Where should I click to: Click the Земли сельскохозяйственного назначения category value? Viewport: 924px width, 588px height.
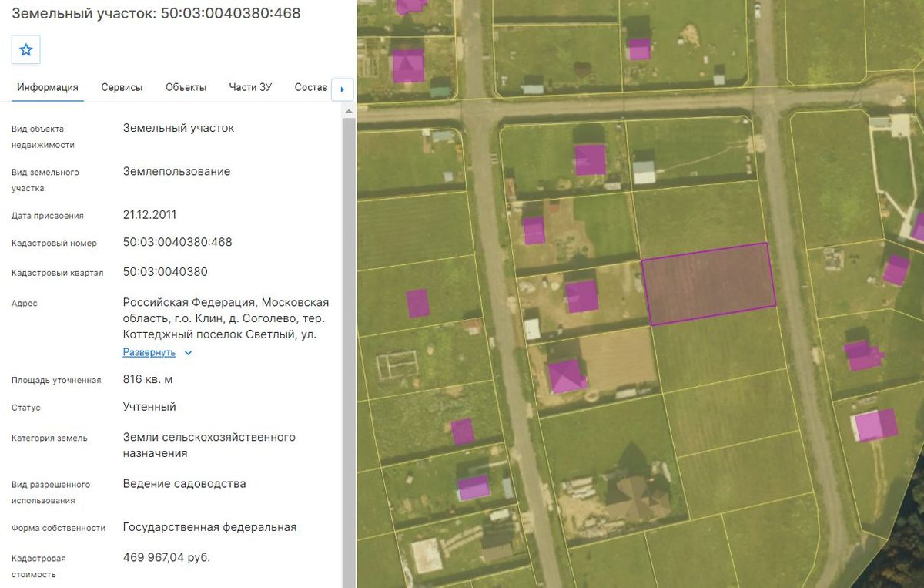point(209,445)
